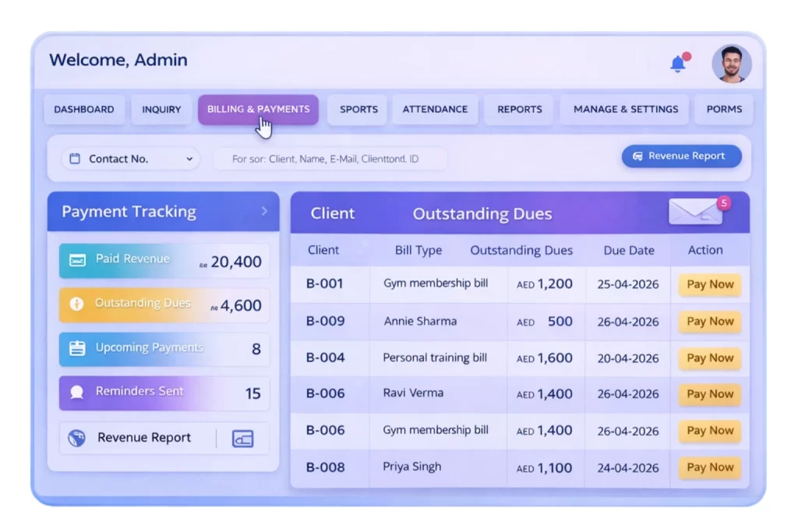Click the Upcoming Payments calendar icon
The width and height of the screenshot is (798, 532).
76,348
